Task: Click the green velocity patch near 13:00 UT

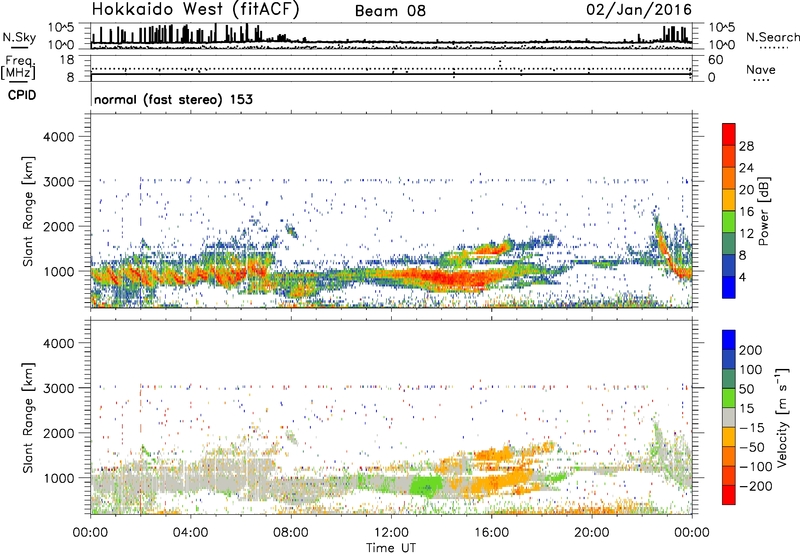Action: coord(426,485)
